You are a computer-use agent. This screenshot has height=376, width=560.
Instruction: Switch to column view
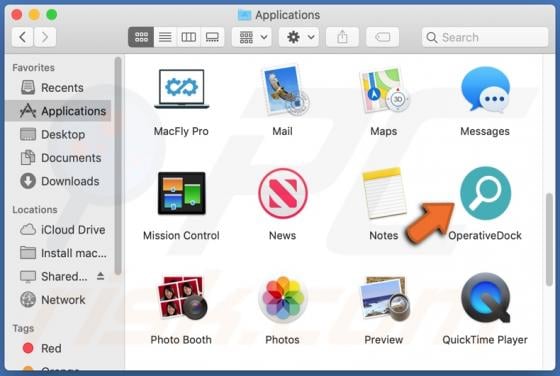pos(189,37)
